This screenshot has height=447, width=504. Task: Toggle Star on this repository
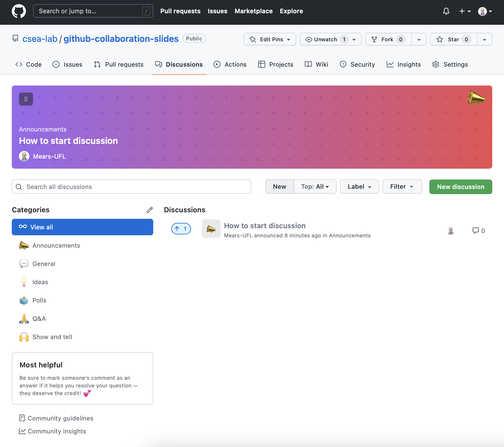pyautogui.click(x=453, y=39)
